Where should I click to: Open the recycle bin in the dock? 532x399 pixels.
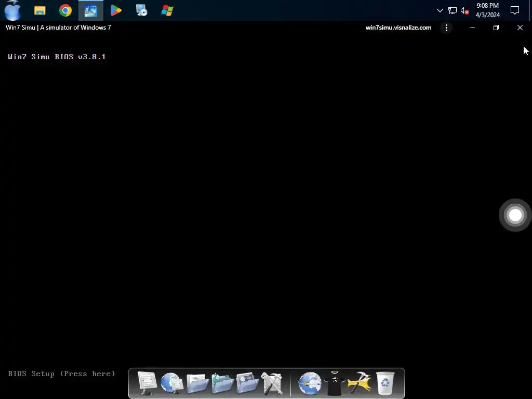pos(385,383)
